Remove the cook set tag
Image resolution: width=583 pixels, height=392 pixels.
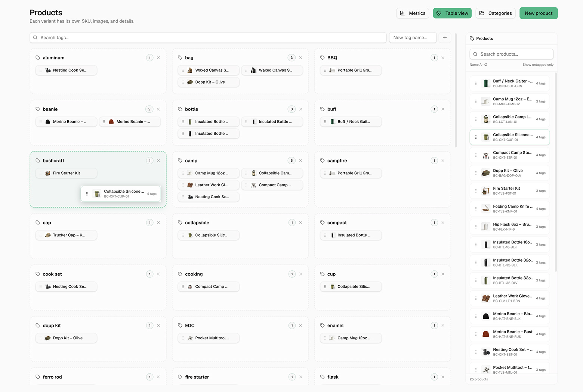pyautogui.click(x=158, y=274)
